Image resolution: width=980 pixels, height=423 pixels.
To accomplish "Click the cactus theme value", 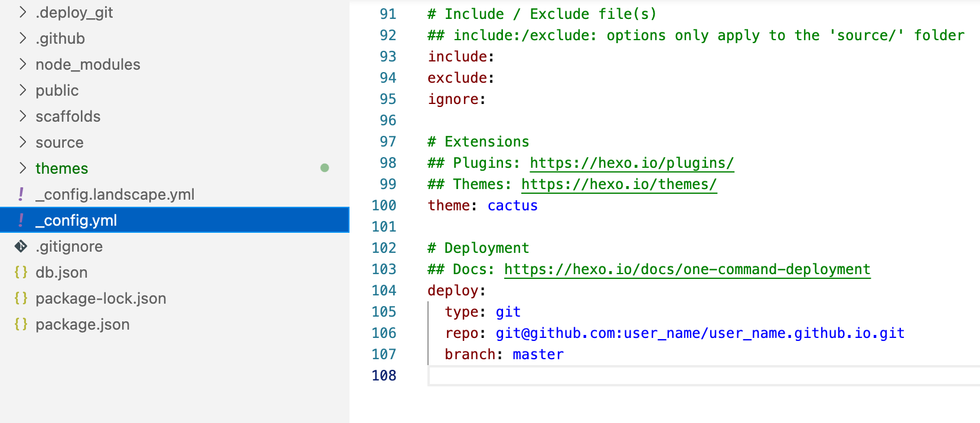I will pos(512,206).
